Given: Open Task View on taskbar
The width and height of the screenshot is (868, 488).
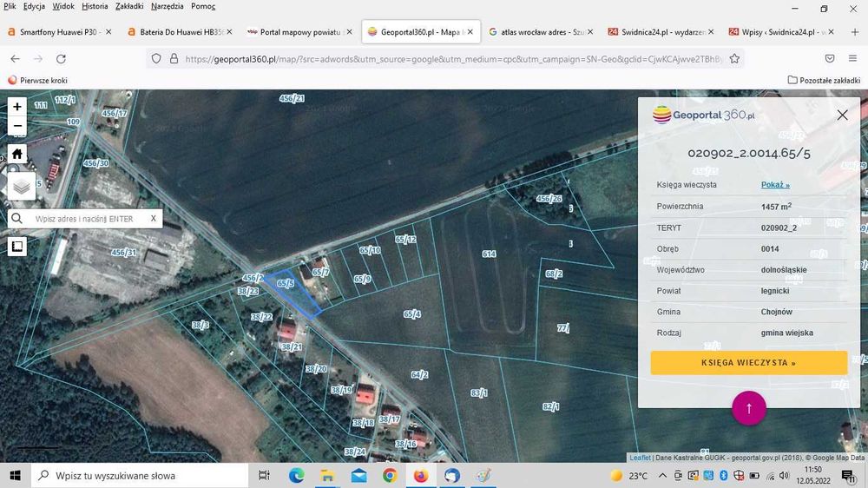Looking at the screenshot, I should (x=265, y=476).
